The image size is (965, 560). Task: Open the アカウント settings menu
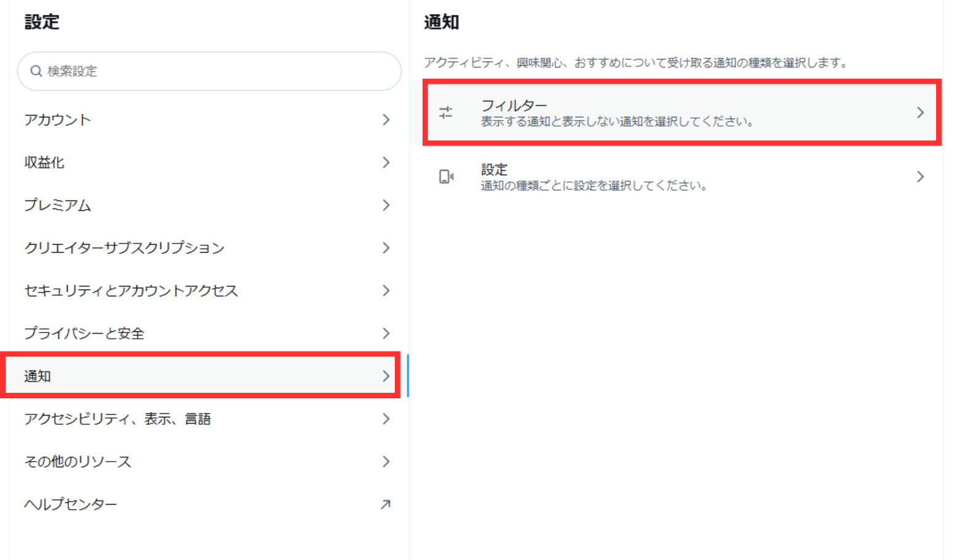[58, 120]
